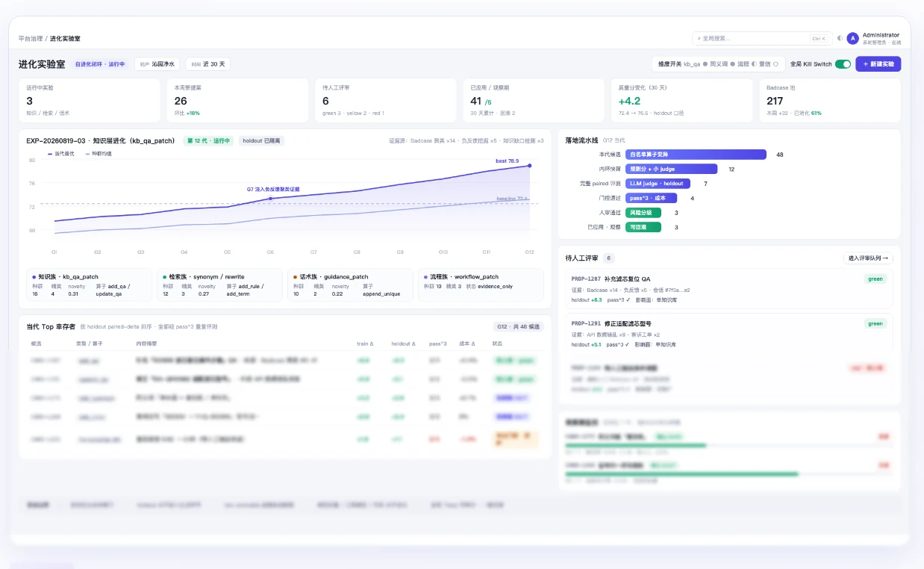Open the Badcase 池 stat card
The image size is (924, 569).
coord(830,100)
